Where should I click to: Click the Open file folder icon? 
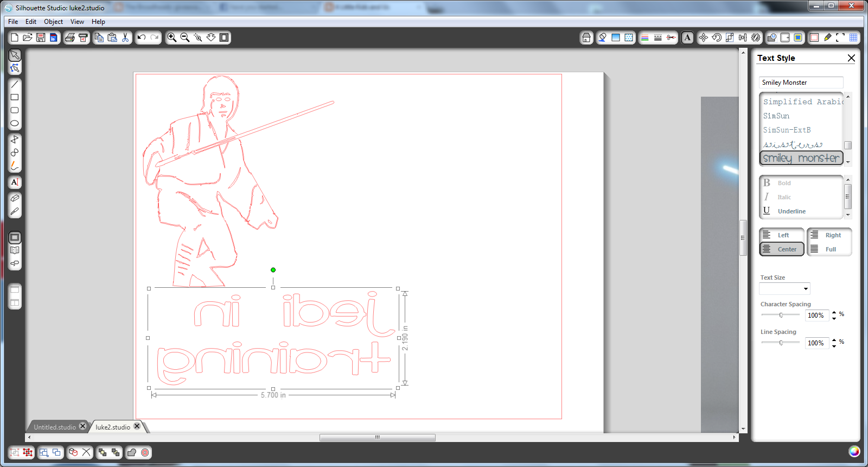(28, 37)
